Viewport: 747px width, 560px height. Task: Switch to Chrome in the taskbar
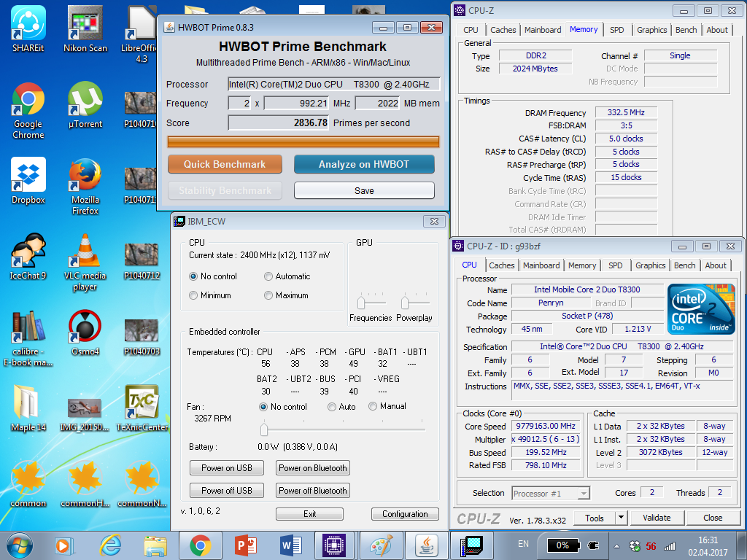pos(201,545)
